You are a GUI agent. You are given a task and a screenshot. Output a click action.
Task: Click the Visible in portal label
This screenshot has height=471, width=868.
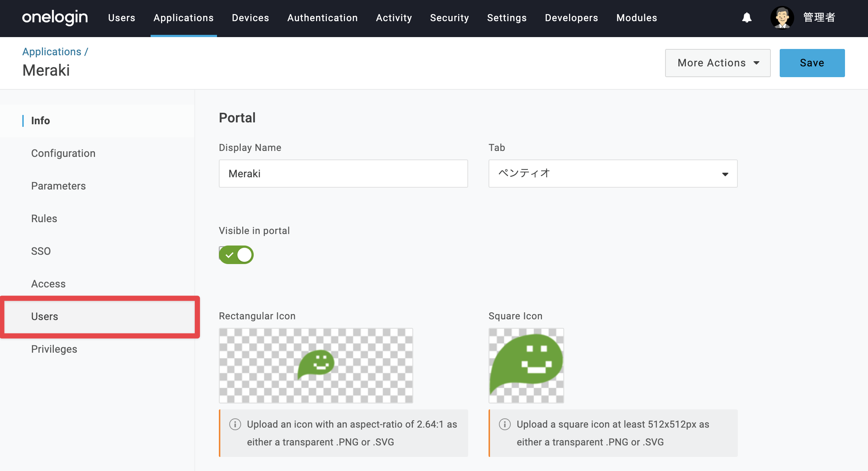254,231
